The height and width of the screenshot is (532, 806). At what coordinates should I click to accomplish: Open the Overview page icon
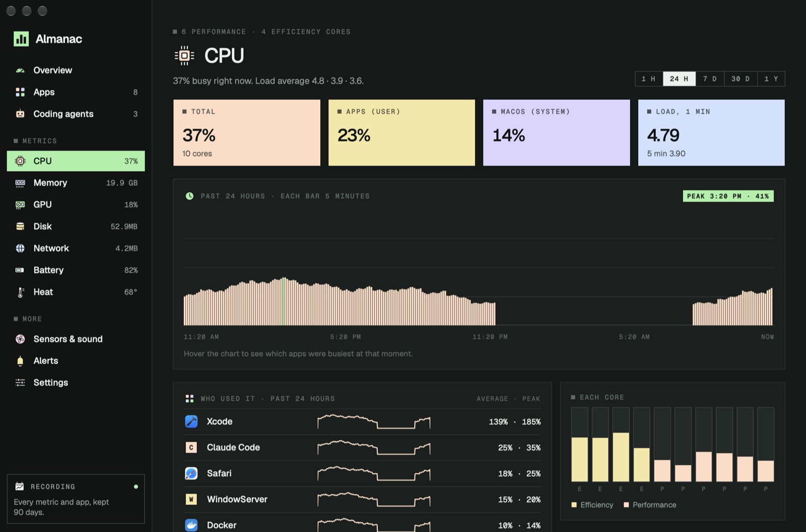[20, 70]
